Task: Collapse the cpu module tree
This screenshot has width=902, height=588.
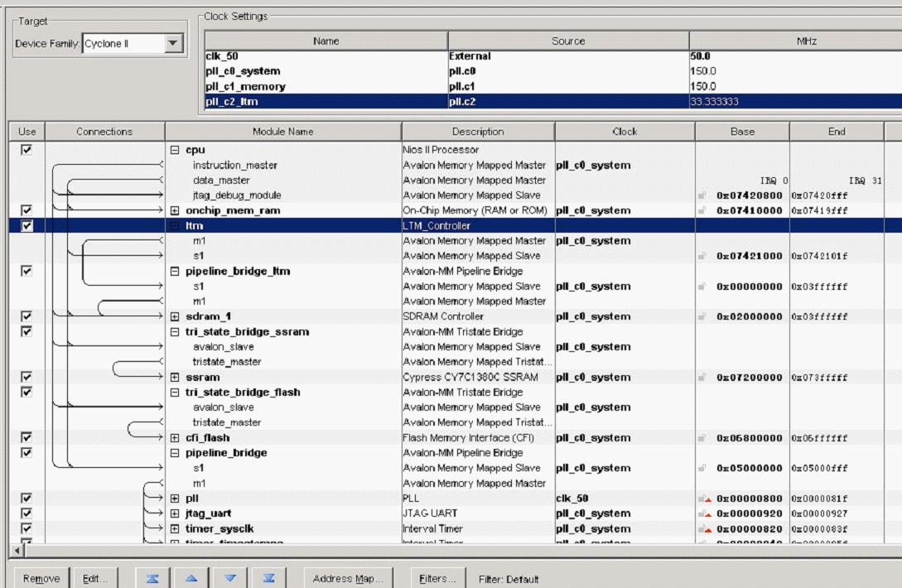Action: (x=175, y=150)
